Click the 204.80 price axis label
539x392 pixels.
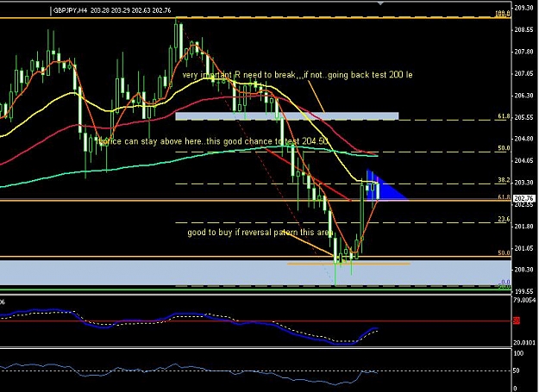(x=524, y=139)
